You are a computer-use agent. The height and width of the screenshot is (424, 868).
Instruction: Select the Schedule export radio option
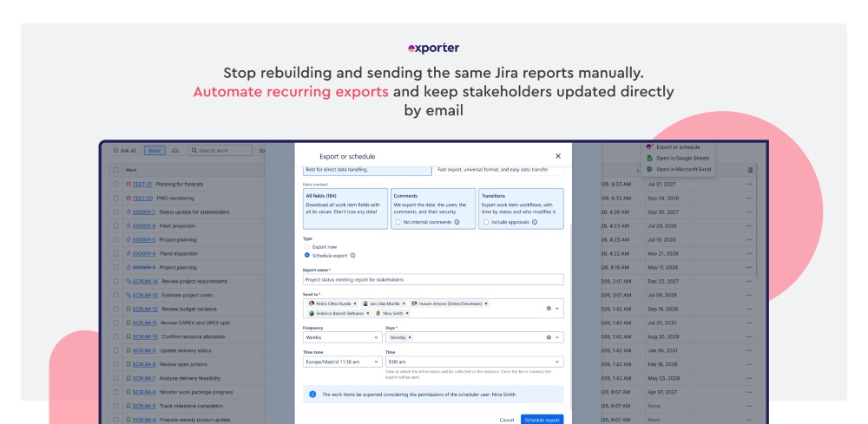(307, 256)
